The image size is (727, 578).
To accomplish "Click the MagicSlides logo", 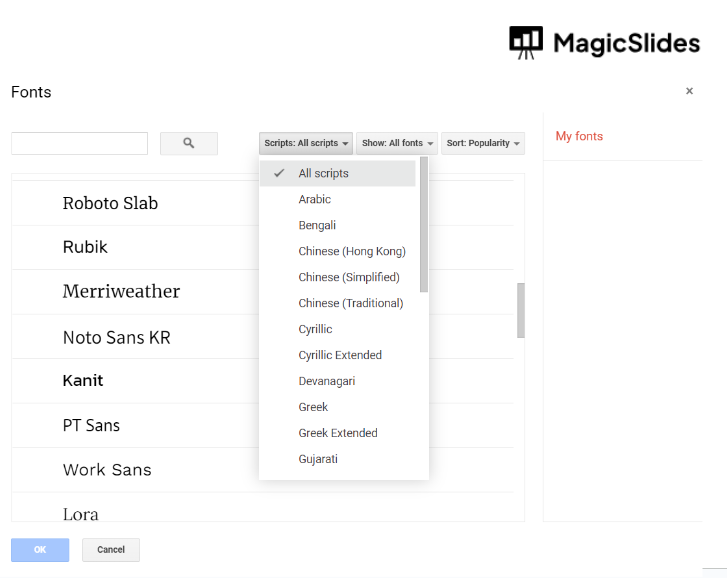I will [604, 43].
